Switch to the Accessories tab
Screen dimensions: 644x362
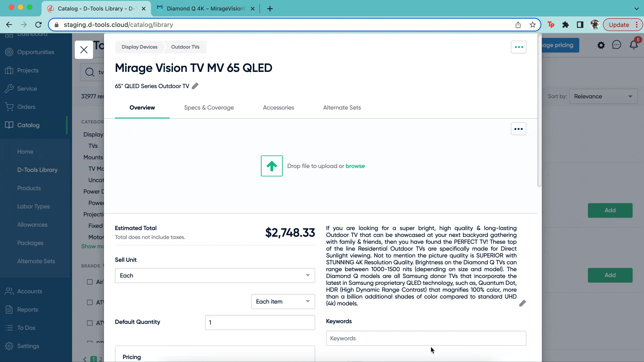(278, 108)
